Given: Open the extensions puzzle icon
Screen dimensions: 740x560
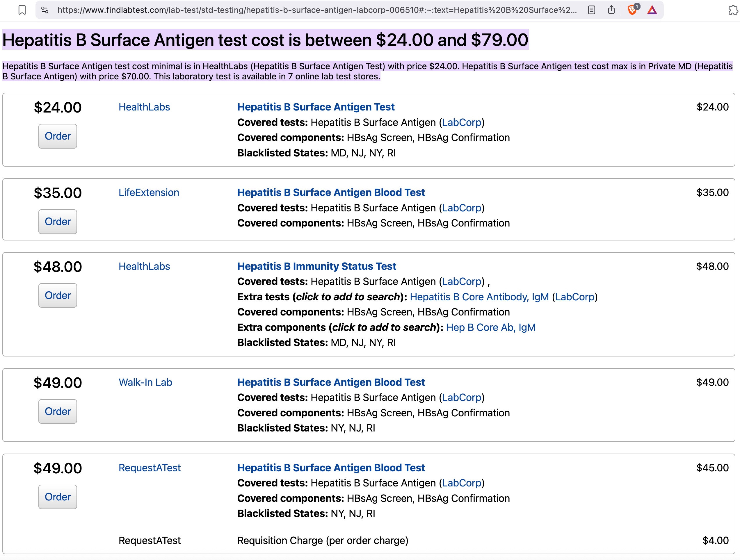Looking at the screenshot, I should (x=733, y=10).
